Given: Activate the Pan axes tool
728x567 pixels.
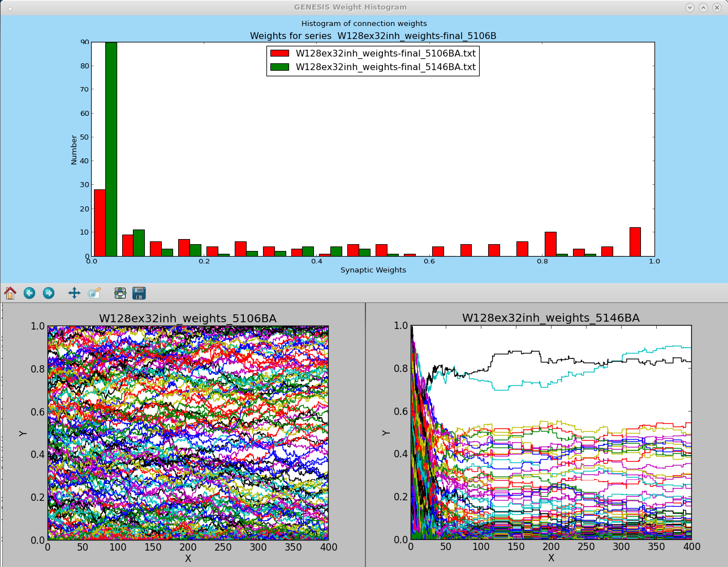Looking at the screenshot, I should click(74, 293).
